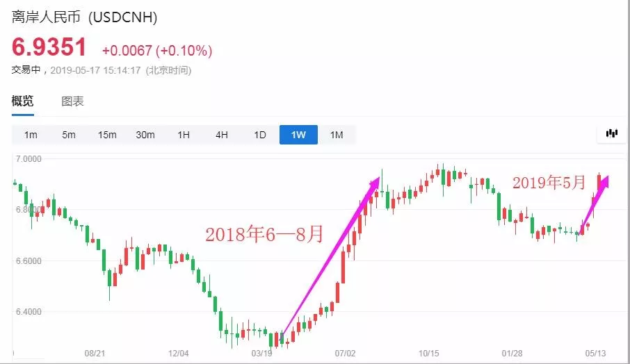Choose the 1M monthly interval

coord(337,135)
